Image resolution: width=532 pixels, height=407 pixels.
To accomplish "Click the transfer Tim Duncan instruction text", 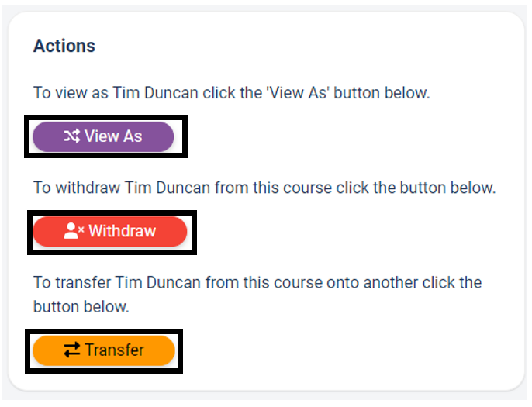I will (x=257, y=282).
